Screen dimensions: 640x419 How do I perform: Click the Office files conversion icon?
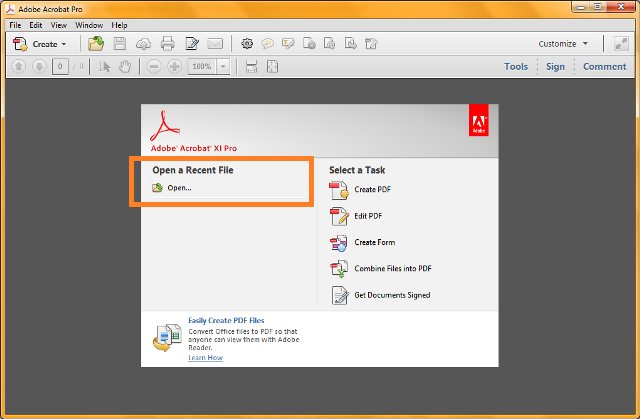tap(167, 337)
